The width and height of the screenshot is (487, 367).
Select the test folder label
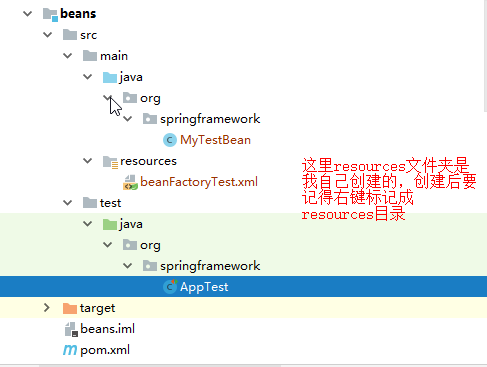point(110,203)
